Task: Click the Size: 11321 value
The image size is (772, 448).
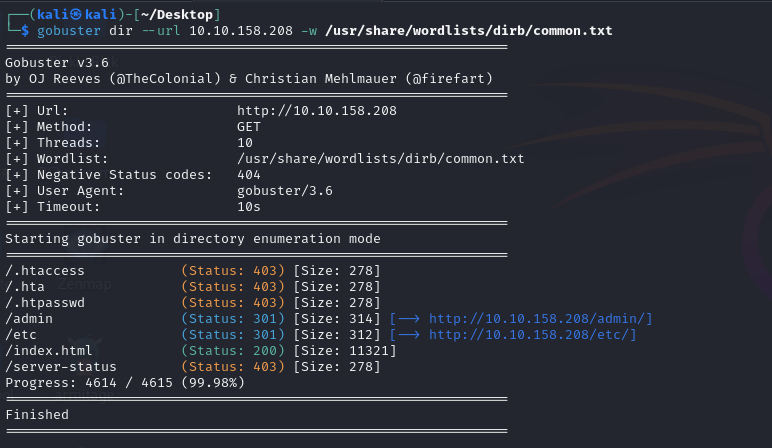Action: pyautogui.click(x=344, y=350)
